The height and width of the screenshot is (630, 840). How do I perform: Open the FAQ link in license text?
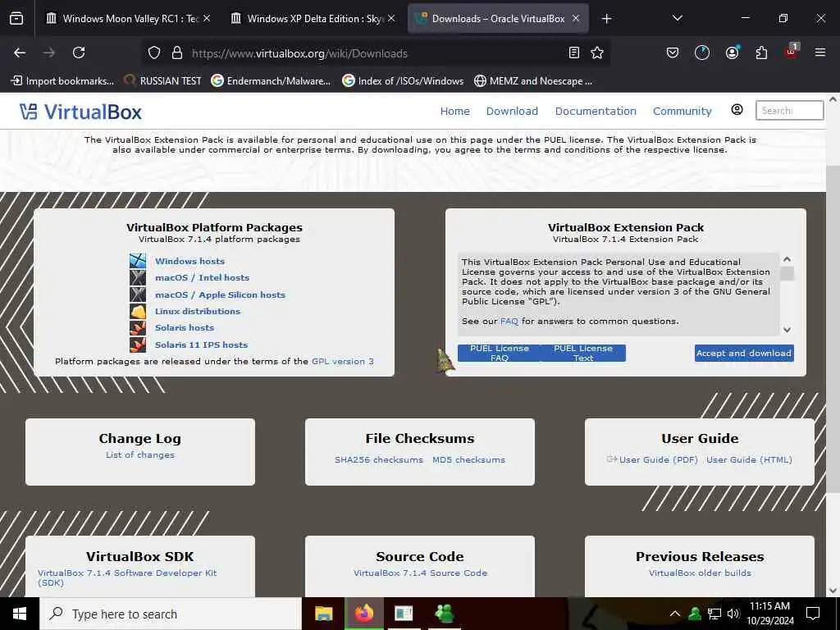[509, 321]
